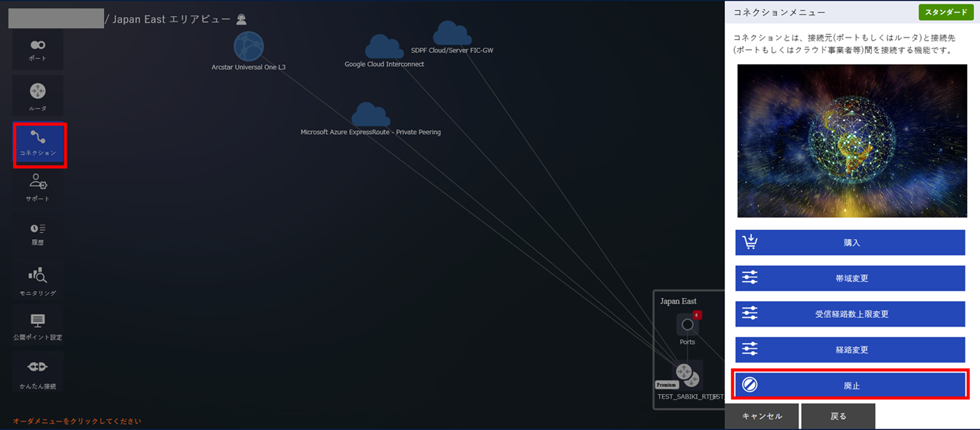This screenshot has height=430, width=980.
Task: Click the コネクションメニュー panel title
Action: point(779,12)
